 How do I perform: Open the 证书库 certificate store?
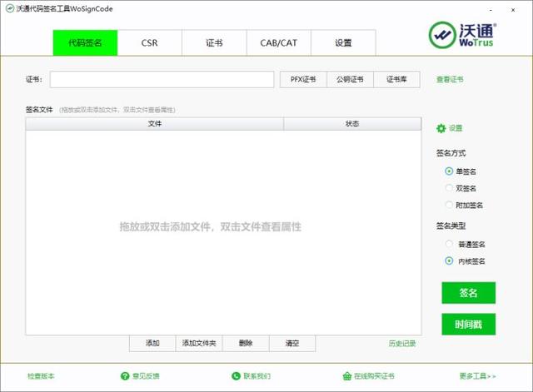click(x=396, y=80)
